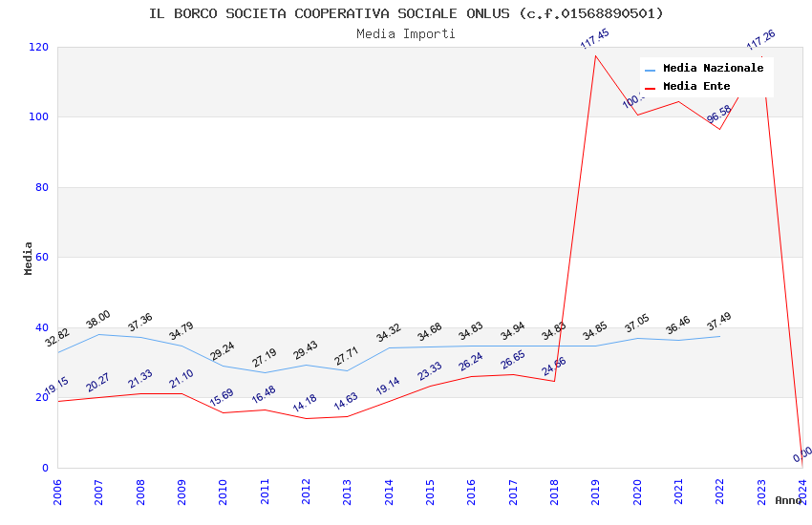Screen dimensions: 812x525
Task: Click the 2020 year label
Action: click(x=637, y=492)
